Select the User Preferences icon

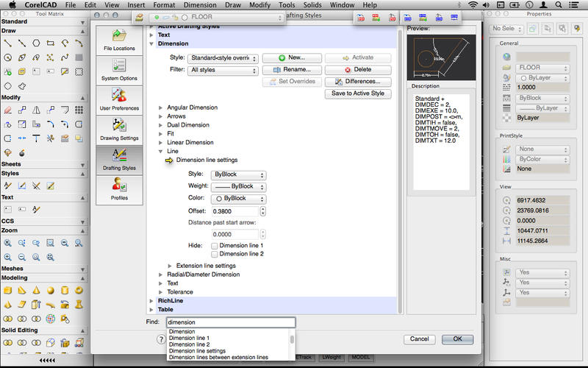pos(119,100)
